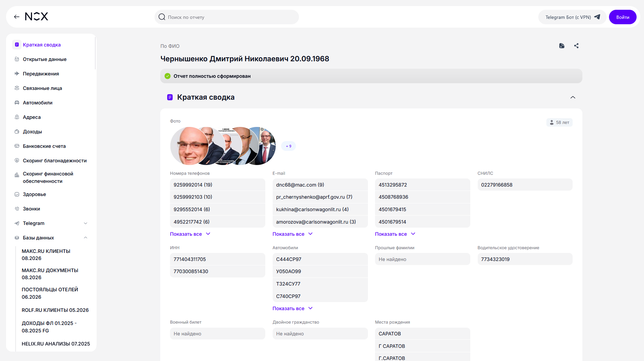Viewport: 644px width, 361px height.
Task: Select passport number 4513295872
Action: tap(422, 185)
